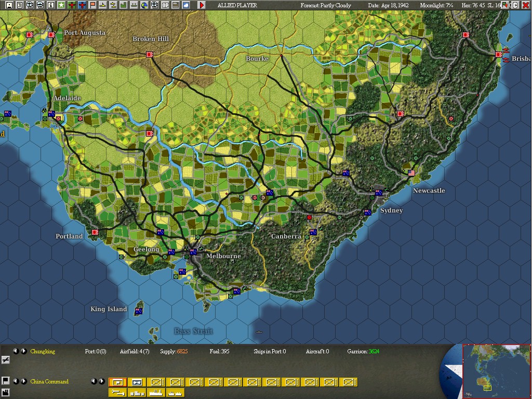The width and height of the screenshot is (532, 399).
Task: Click next command arrow beside China Command
Action: click(x=24, y=381)
